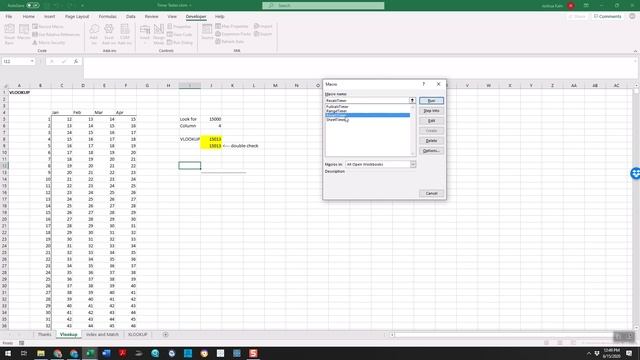Click Edit in the Macro dialog
The height and width of the screenshot is (360, 640).
(431, 121)
